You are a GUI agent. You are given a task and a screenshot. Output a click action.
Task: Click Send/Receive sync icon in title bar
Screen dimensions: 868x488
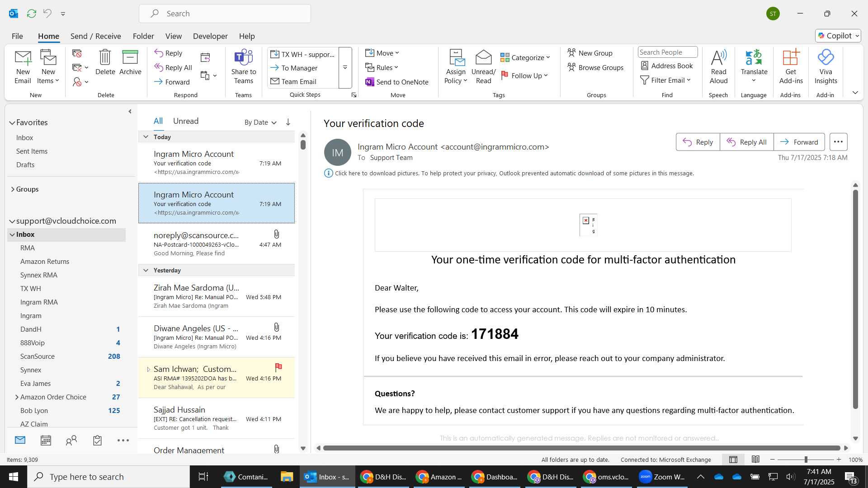tap(31, 14)
